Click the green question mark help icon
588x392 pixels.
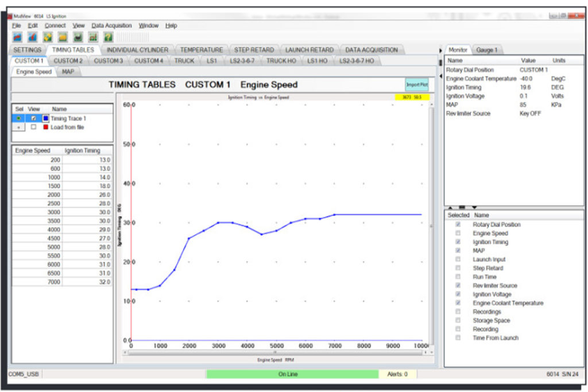[109, 37]
